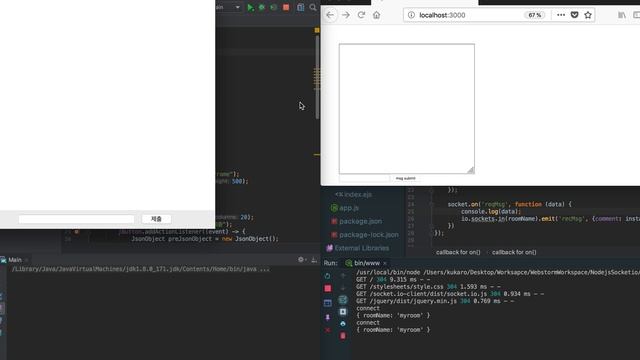Click the message input field in browser page
Viewport: 640px width, 360px height.
[364, 178]
